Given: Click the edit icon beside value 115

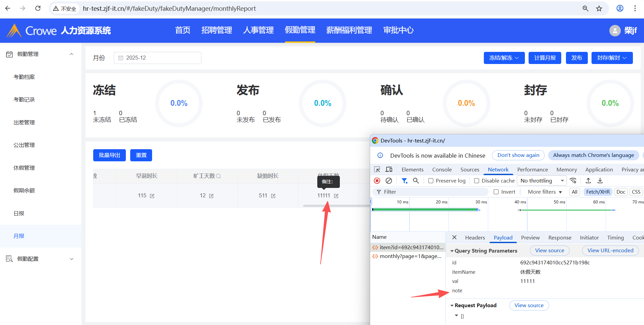Looking at the screenshot, I should (x=152, y=196).
